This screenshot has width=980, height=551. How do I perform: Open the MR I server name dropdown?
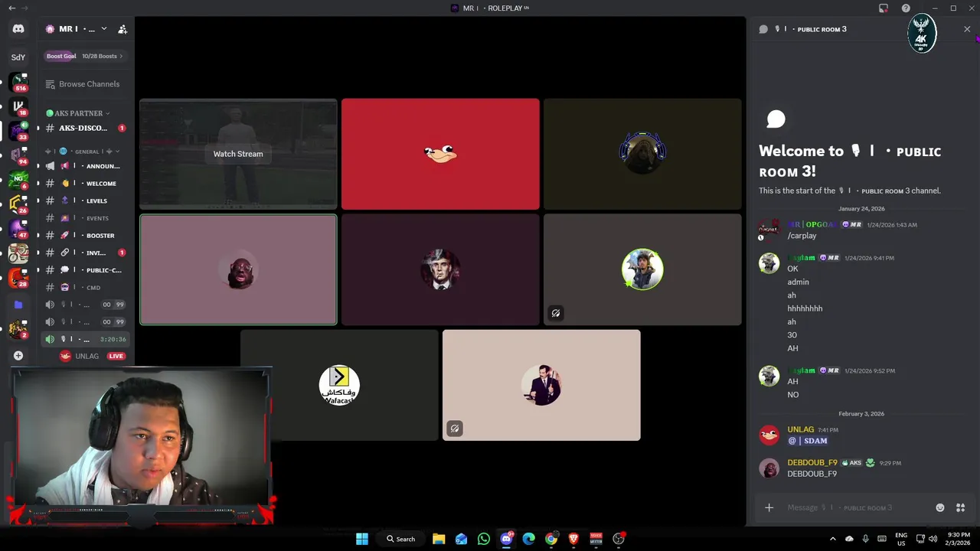click(x=104, y=29)
